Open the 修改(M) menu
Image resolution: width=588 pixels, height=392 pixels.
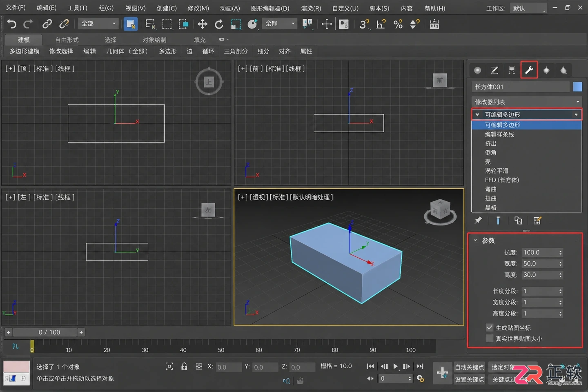click(198, 8)
